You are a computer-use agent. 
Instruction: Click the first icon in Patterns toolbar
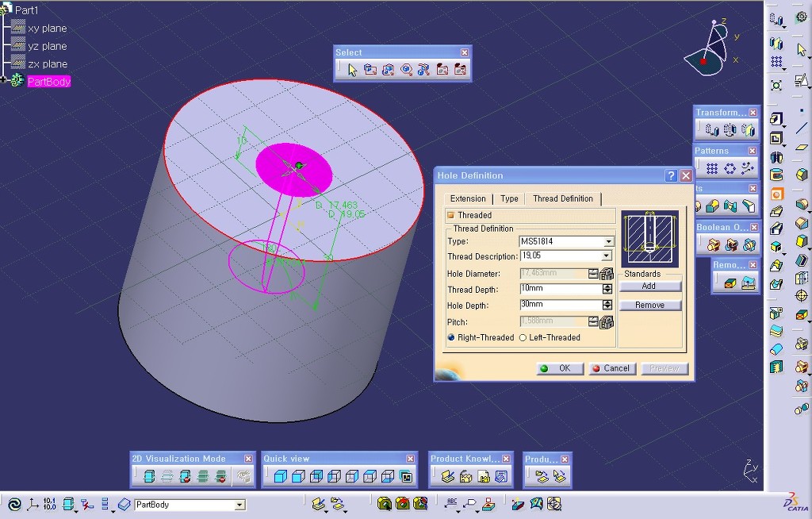coord(712,168)
